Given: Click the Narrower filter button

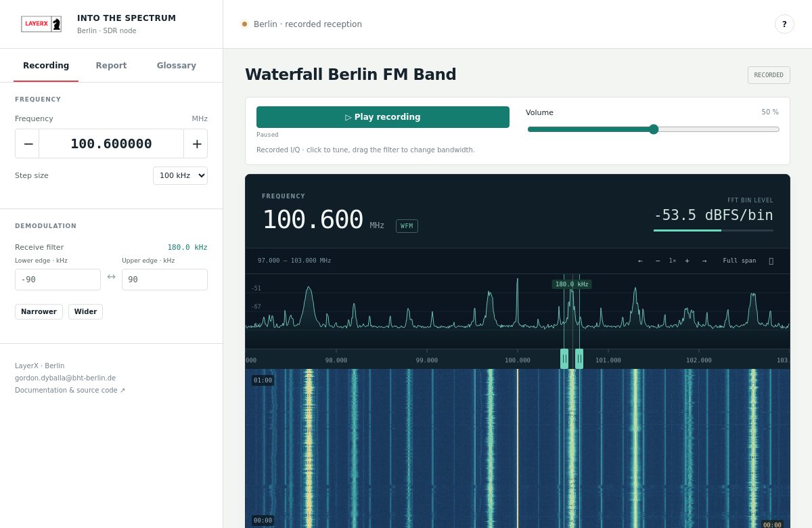Looking at the screenshot, I should [x=39, y=311].
